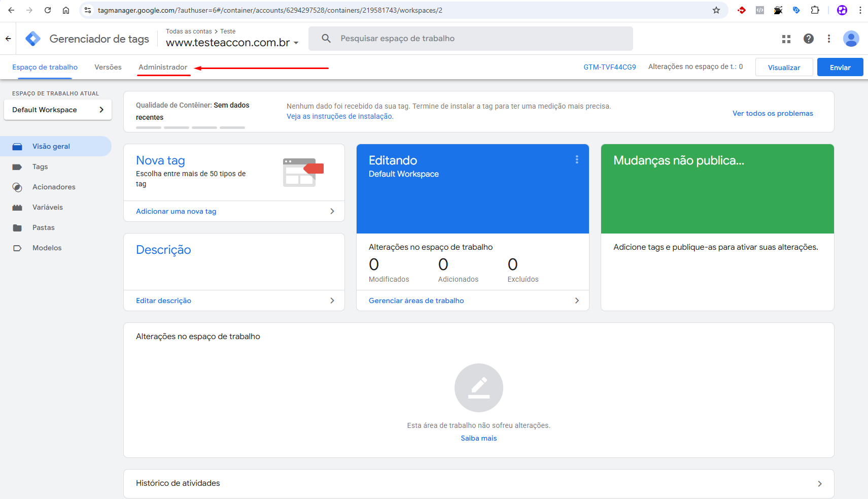Open the Editando card options menu
This screenshot has height=499, width=868.
(577, 159)
